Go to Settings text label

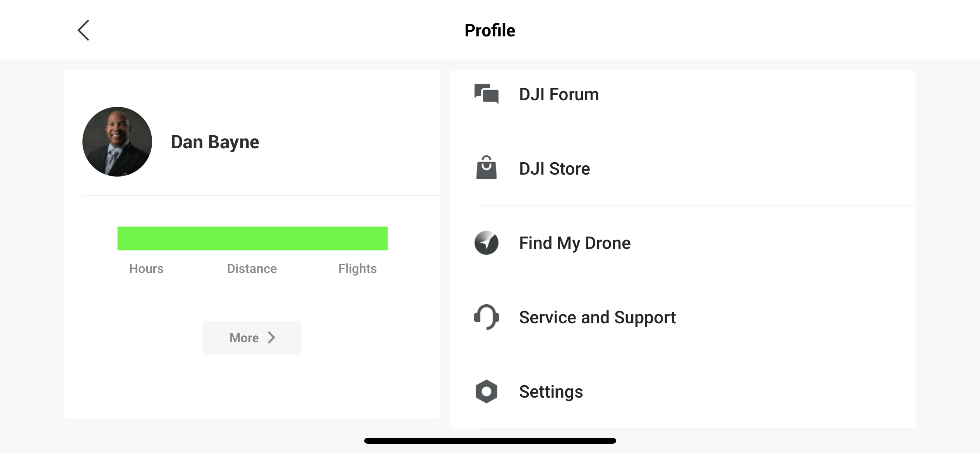pos(551,392)
